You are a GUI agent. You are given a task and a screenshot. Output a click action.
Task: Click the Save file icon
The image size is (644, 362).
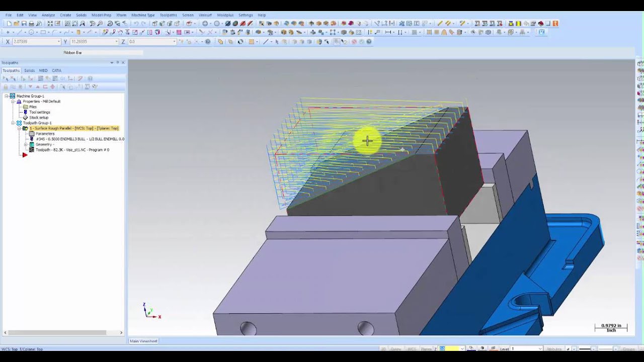tap(24, 24)
